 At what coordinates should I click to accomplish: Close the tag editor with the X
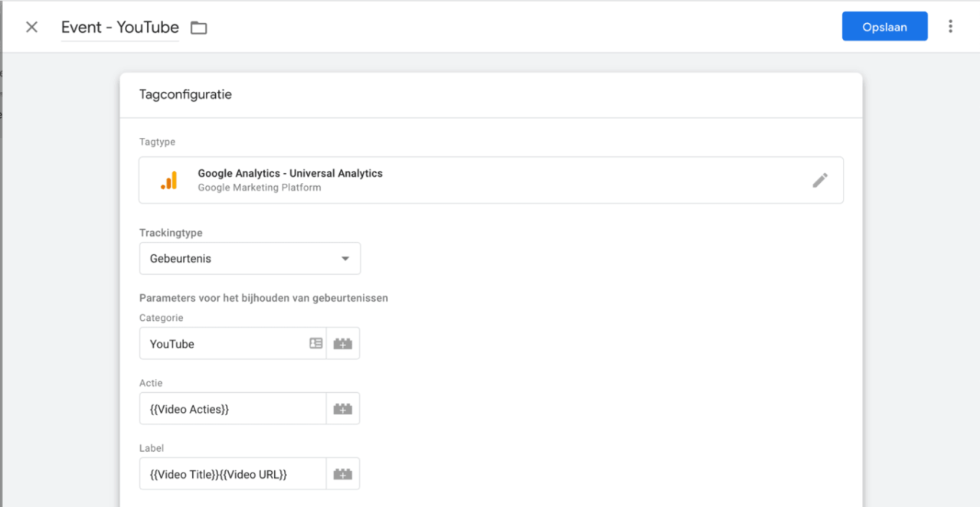(x=31, y=26)
